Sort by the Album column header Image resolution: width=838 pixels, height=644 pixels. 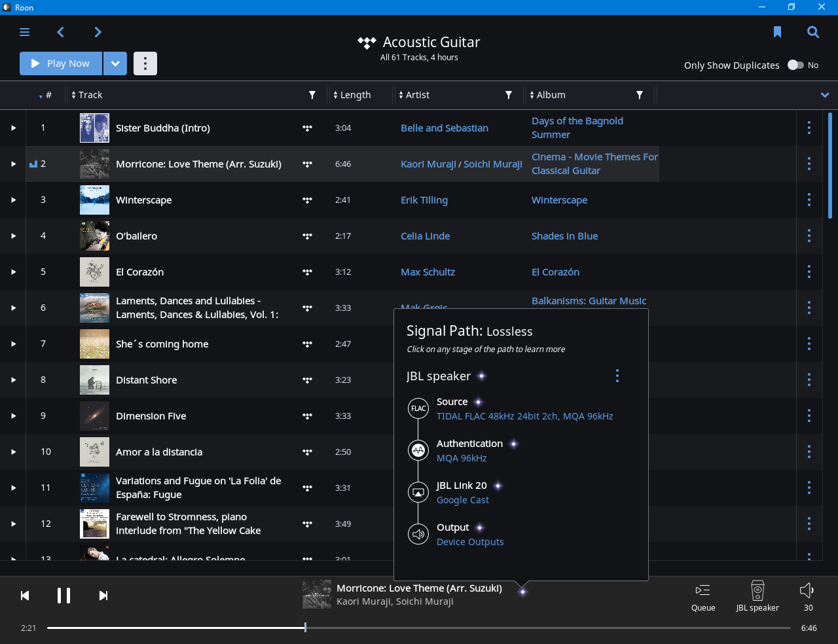pyautogui.click(x=548, y=95)
